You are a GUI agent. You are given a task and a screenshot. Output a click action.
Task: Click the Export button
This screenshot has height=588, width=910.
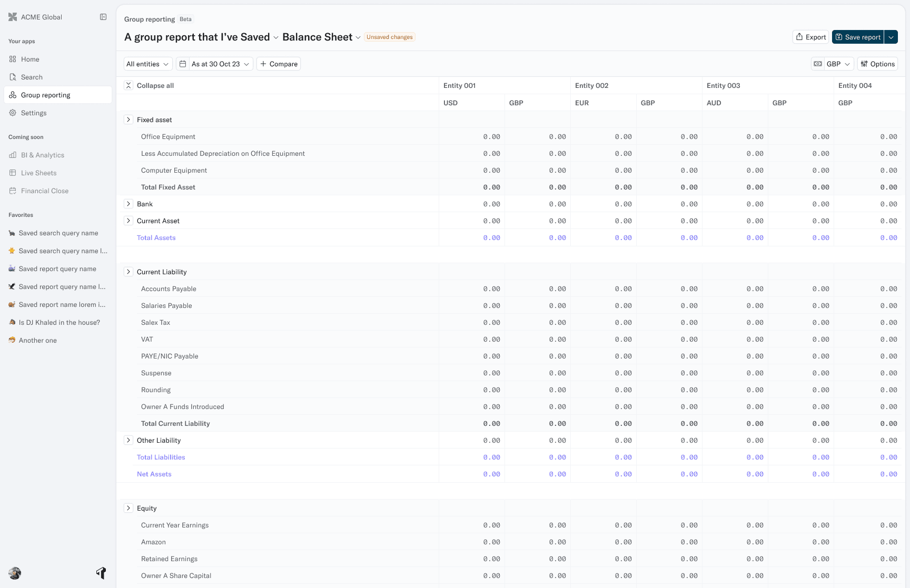tap(810, 37)
